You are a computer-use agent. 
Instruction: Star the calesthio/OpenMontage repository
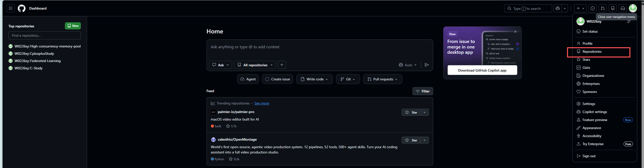click(411, 140)
